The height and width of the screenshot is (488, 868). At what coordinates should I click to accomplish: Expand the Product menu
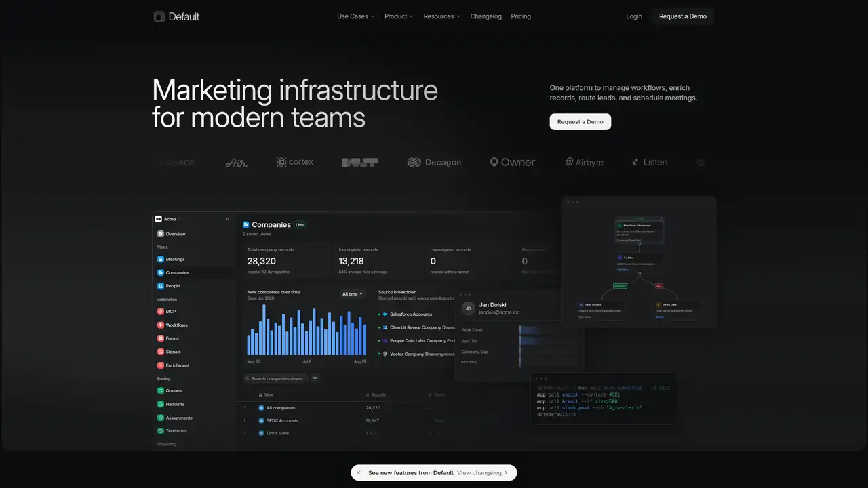pyautogui.click(x=399, y=16)
